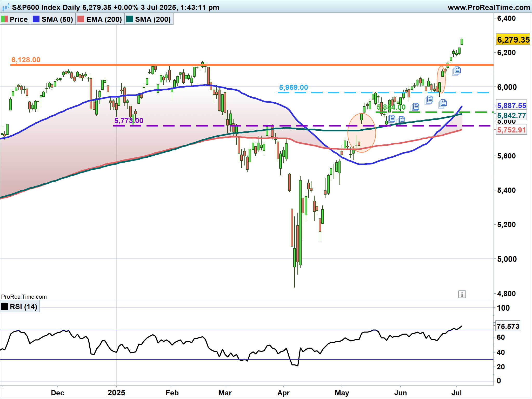Open the left news note icon above purple 5,773 line
The width and height of the screenshot is (532, 399).
(x=391, y=119)
